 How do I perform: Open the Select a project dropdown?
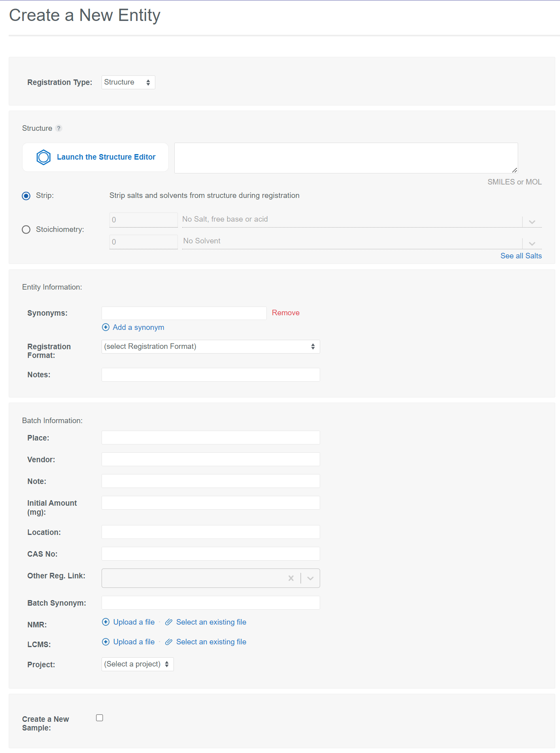pyautogui.click(x=138, y=665)
